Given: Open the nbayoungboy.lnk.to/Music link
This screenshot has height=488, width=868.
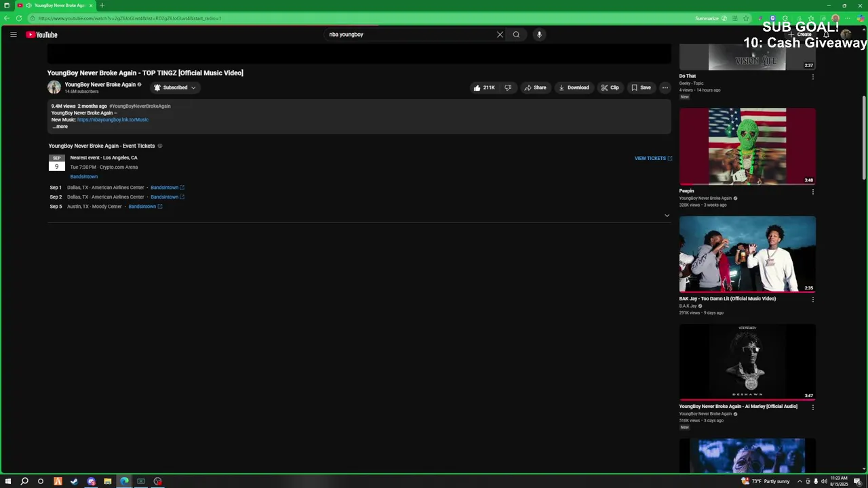Looking at the screenshot, I should pos(113,120).
